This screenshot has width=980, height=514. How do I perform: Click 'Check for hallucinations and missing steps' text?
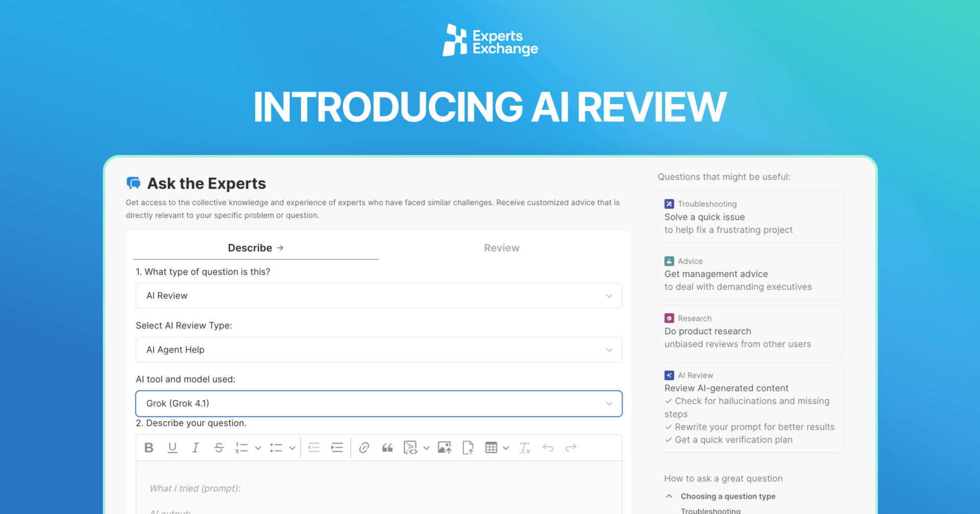click(x=747, y=407)
